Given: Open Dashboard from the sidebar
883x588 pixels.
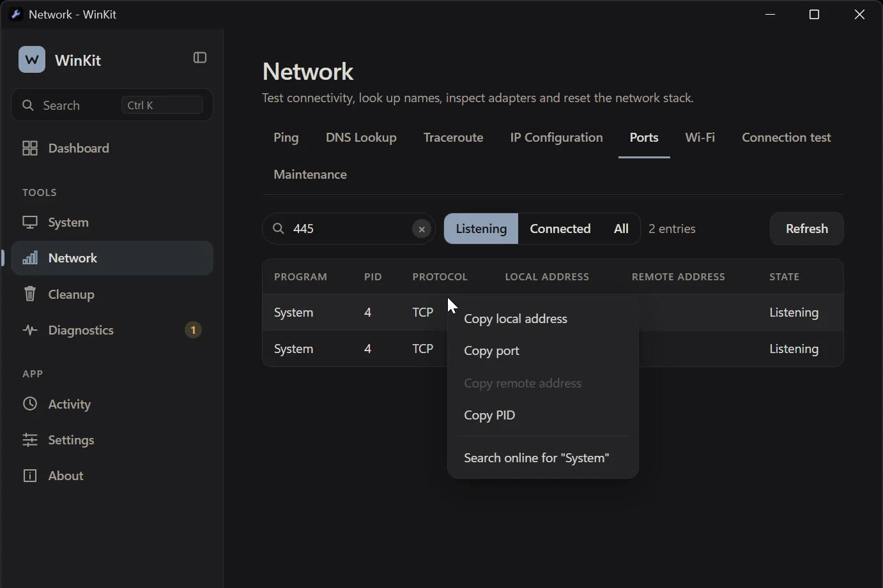Looking at the screenshot, I should 112,148.
